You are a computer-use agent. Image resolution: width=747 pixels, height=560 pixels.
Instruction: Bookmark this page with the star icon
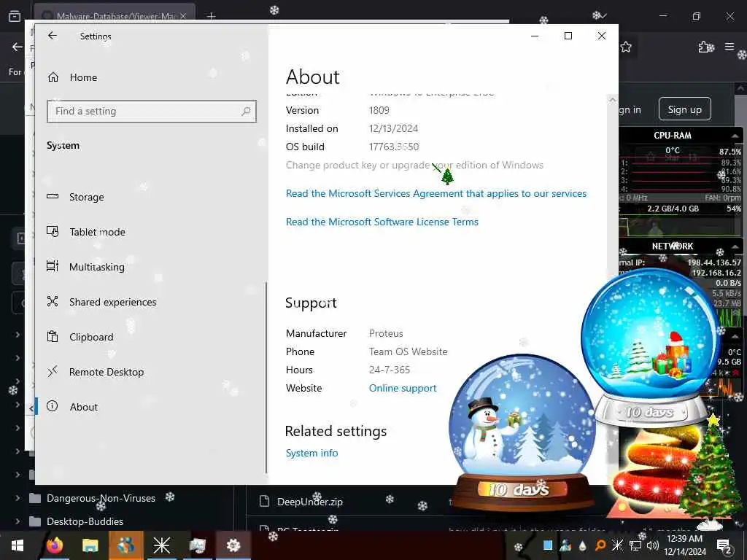[x=626, y=47]
